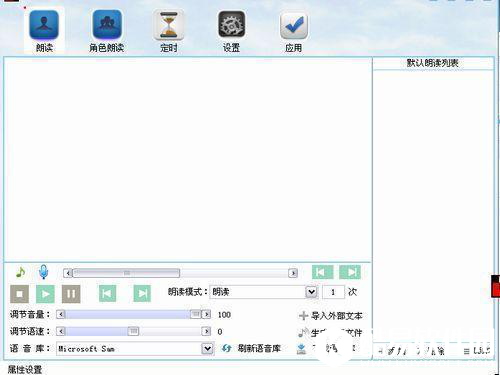Click the 默认朗读列表 list header
500x375 pixels.
pos(433,63)
